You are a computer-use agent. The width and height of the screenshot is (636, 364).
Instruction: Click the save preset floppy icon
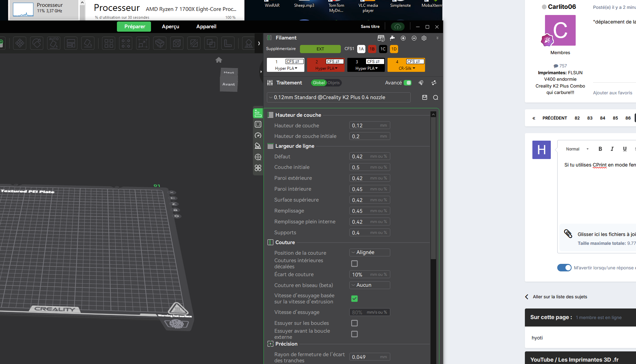(x=425, y=97)
